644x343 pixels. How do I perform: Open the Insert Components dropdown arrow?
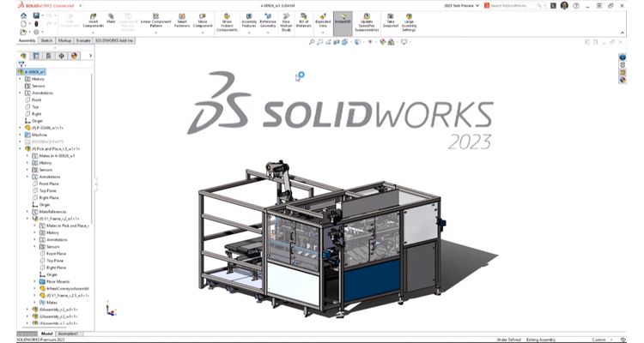coord(94,33)
